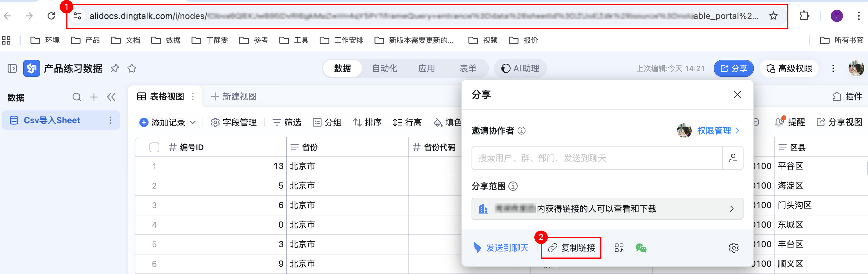Expand the 分享范围 permission selector

click(x=607, y=209)
